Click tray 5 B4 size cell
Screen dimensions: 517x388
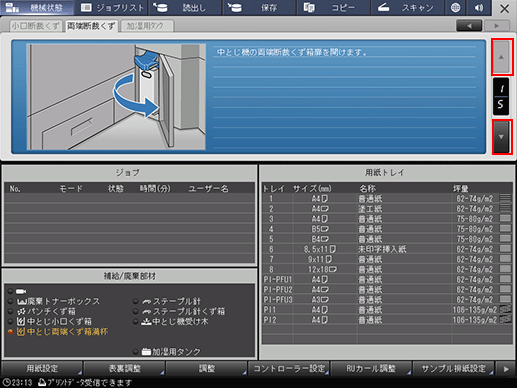click(320, 239)
